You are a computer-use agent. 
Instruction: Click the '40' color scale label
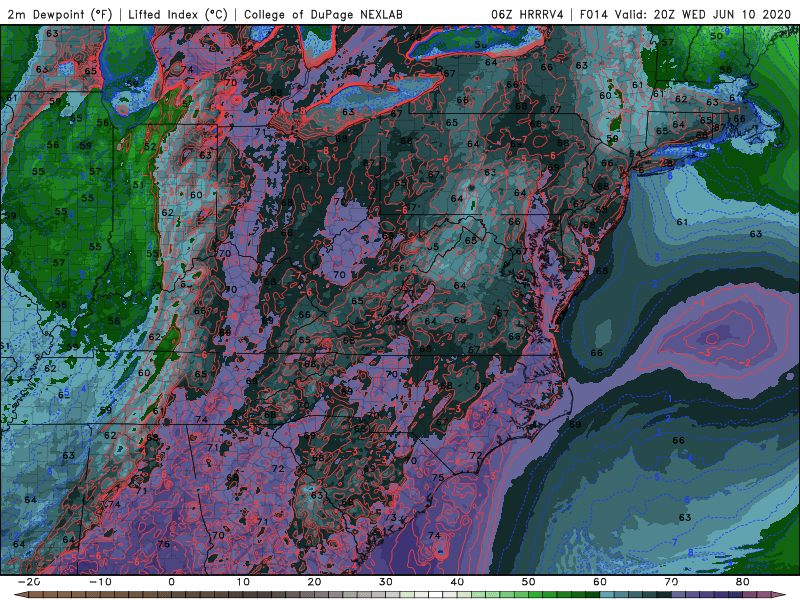457,582
